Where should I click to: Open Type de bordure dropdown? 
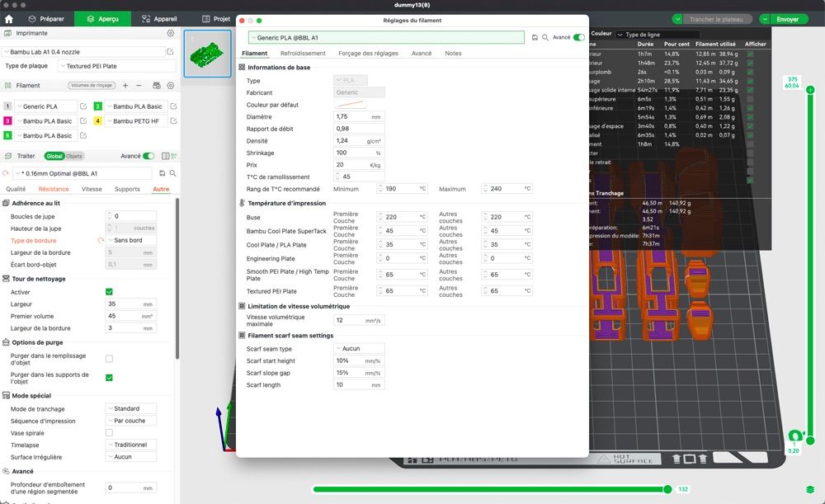tap(131, 240)
